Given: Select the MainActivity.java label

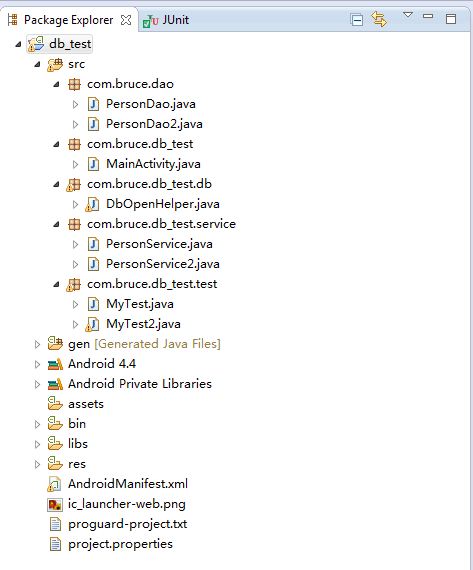Looking at the screenshot, I should coord(153,164).
